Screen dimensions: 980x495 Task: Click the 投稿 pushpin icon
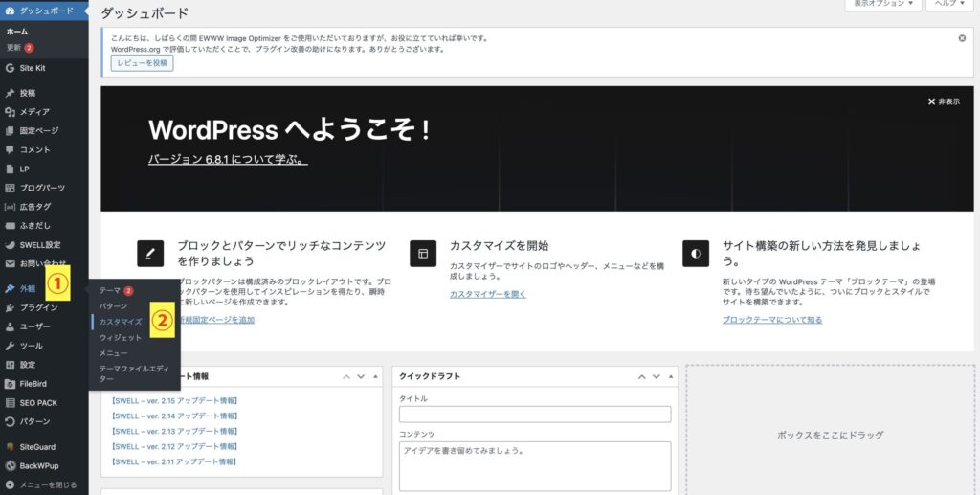[10, 93]
